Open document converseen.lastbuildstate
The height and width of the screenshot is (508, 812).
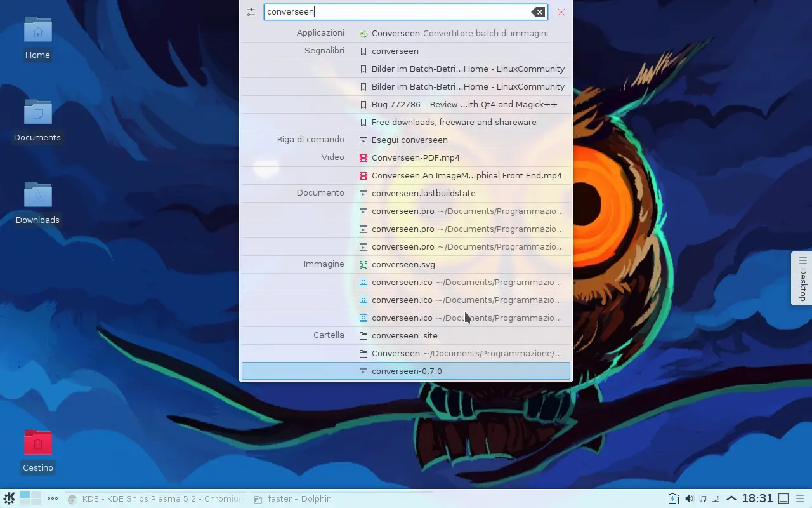(406, 193)
